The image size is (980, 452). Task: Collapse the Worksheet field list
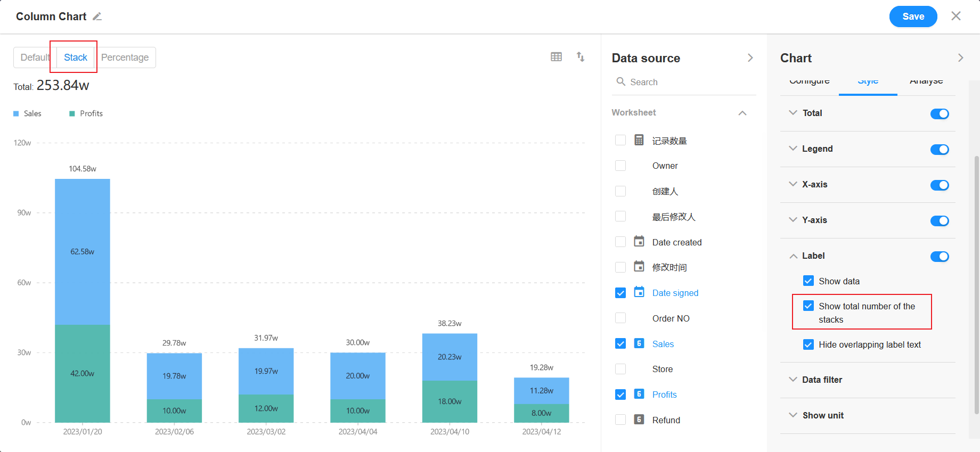[x=742, y=113]
